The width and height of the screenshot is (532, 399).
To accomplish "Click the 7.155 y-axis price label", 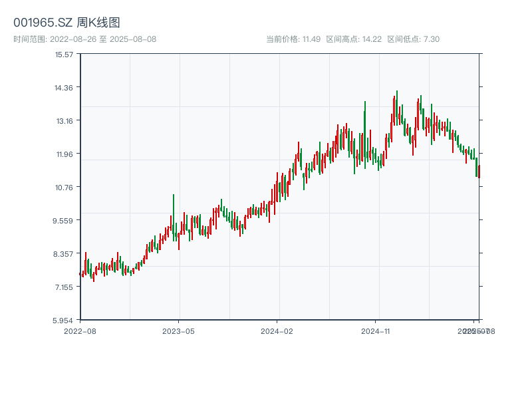I will point(64,287).
